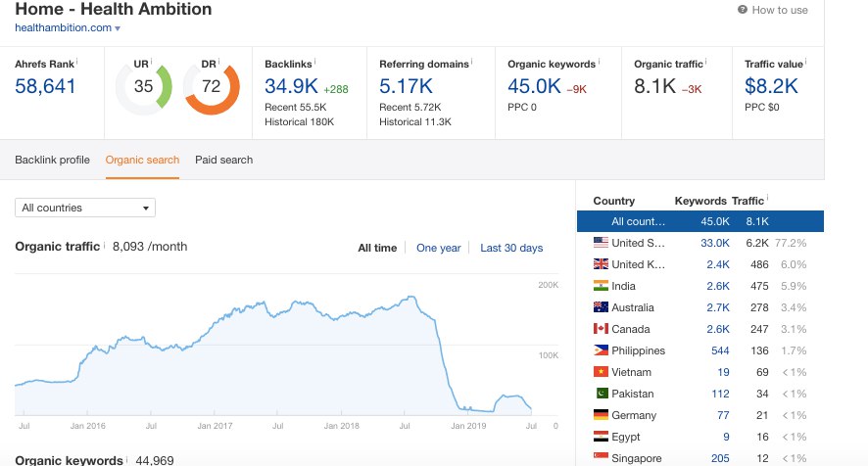Click the Australia flag icon
This screenshot has height=466, width=868.
pyautogui.click(x=601, y=307)
